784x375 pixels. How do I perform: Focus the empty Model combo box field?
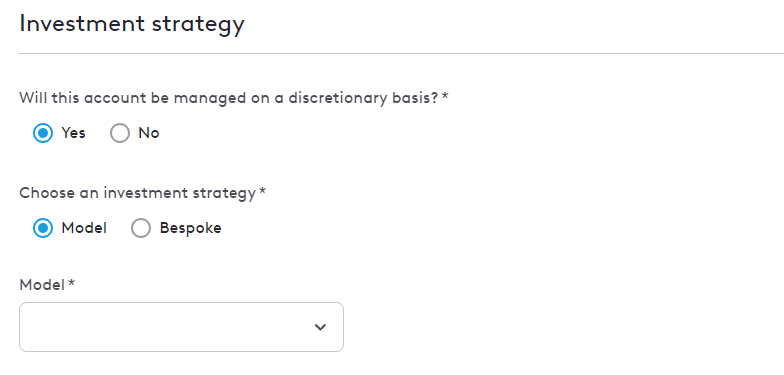(182, 327)
